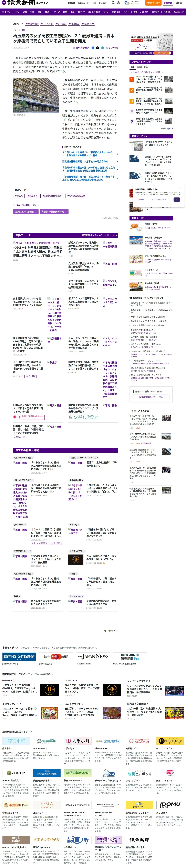Click the 次へ button in the popup
Viewport: 186px width, 868px height.
pyautogui.click(x=177, y=199)
